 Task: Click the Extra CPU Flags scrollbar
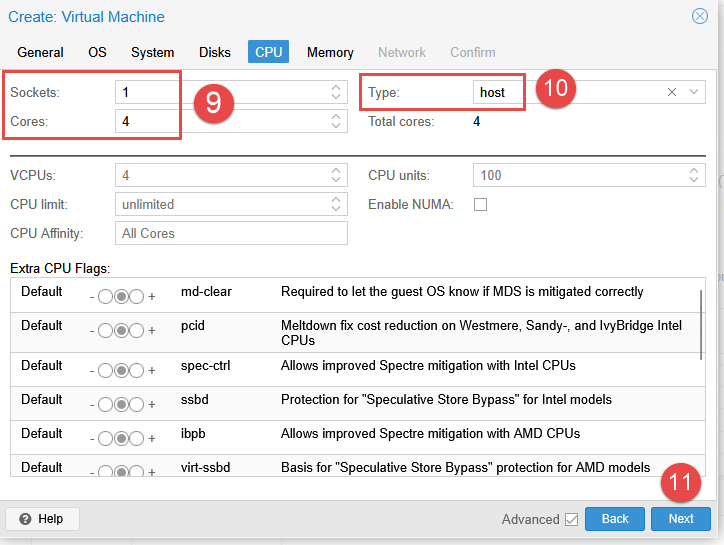701,320
